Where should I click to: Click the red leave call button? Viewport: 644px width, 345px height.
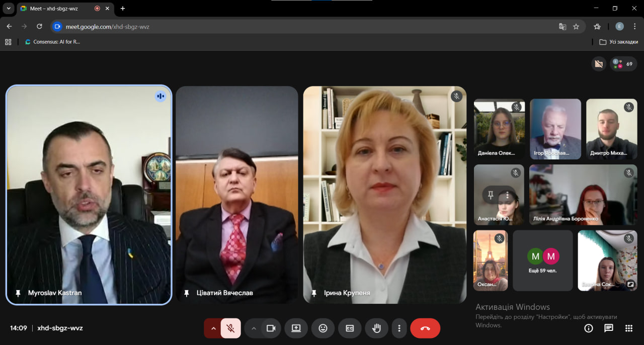tap(425, 328)
